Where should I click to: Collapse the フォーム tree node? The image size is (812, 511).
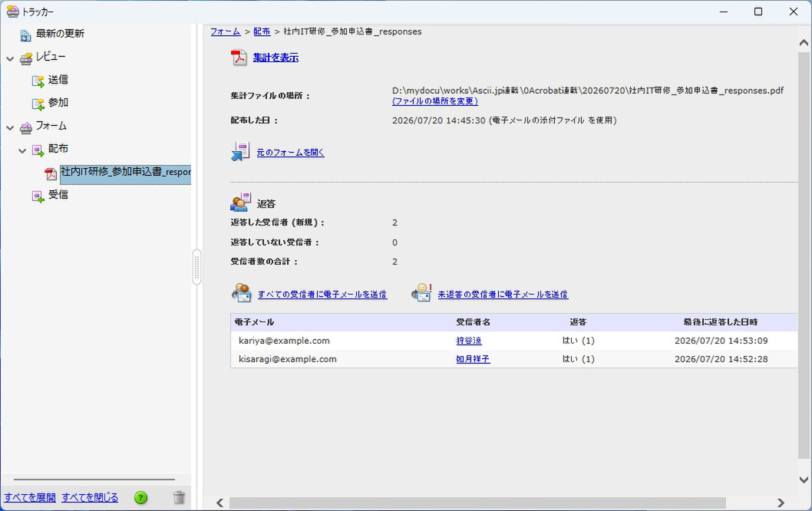pyautogui.click(x=10, y=127)
